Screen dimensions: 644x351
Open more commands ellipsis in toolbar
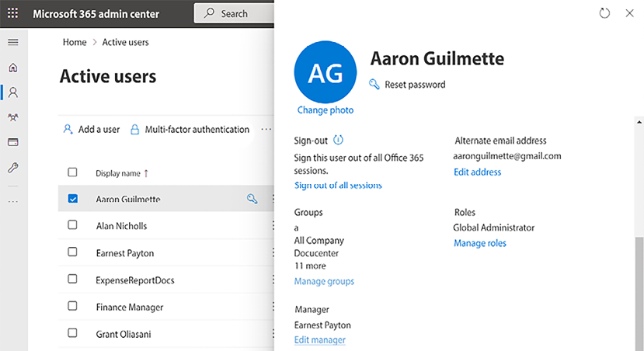point(266,130)
